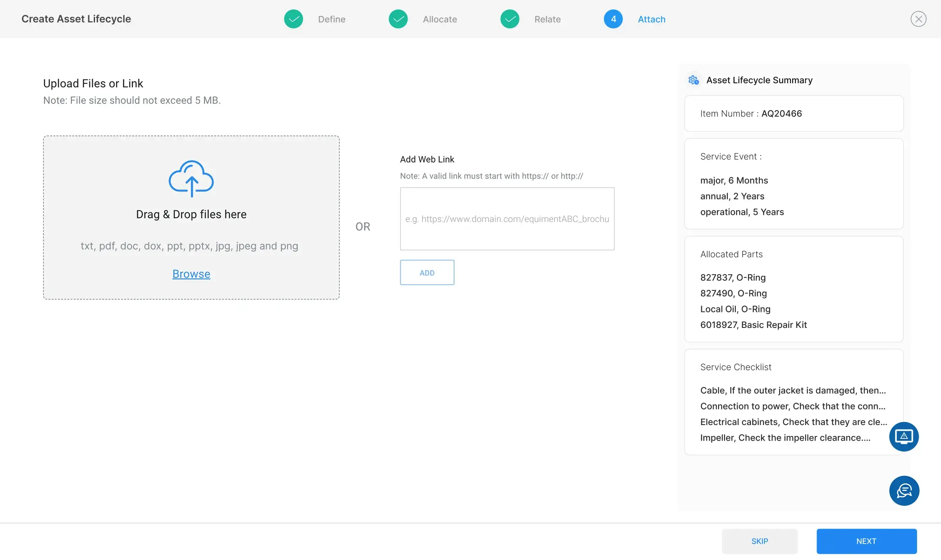
Task: Go to the Relate step label
Action: [547, 19]
